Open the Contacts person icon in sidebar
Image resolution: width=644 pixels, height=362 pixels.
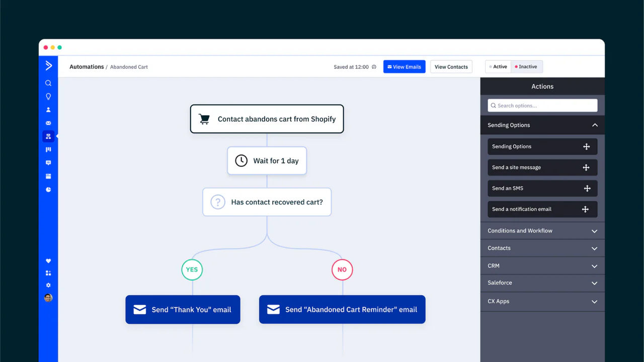[x=48, y=110]
